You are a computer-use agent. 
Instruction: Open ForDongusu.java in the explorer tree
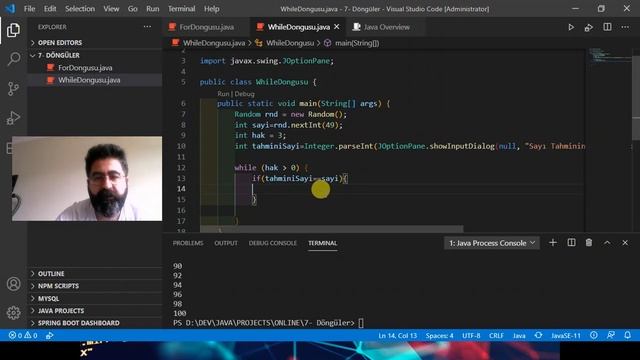pyautogui.click(x=95, y=67)
